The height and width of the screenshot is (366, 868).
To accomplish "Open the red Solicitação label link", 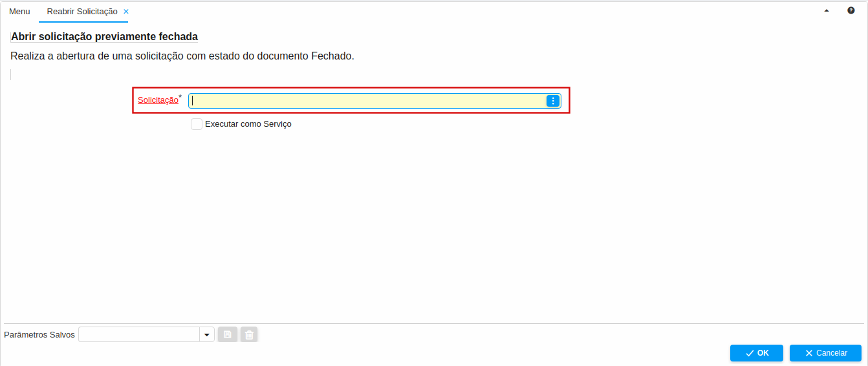I will tap(158, 100).
